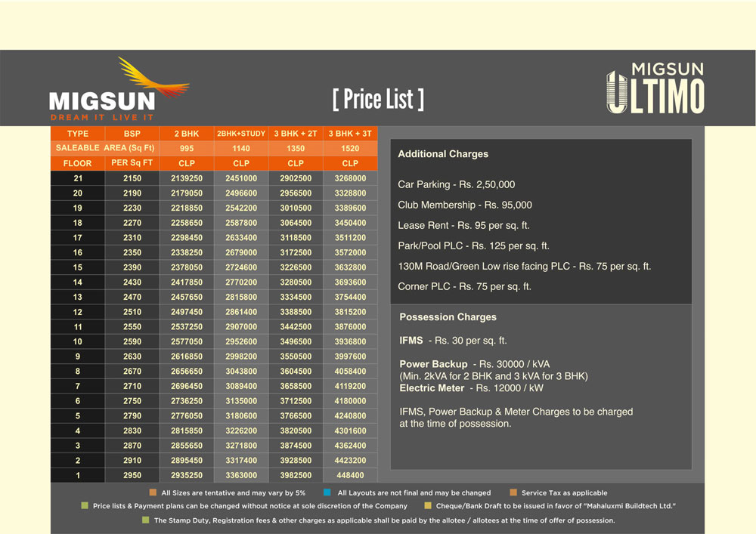Select the 3 BHK + 3T column header
Screen dimensions: 756x534
coord(350,134)
